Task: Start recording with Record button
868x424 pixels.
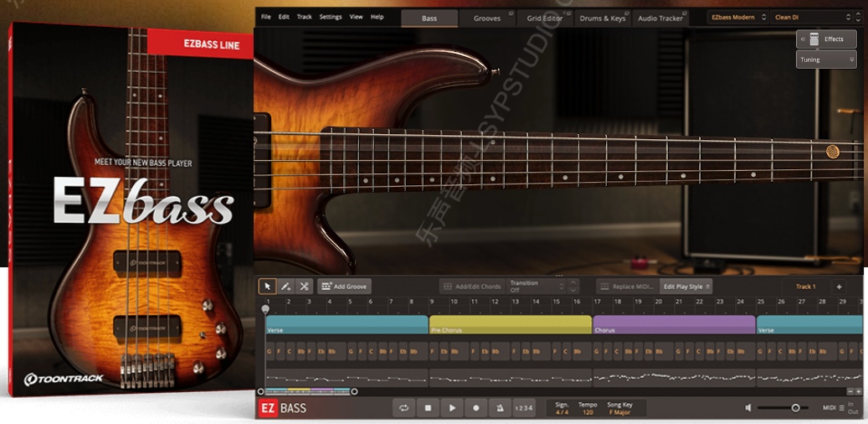Action: pyautogui.click(x=476, y=408)
